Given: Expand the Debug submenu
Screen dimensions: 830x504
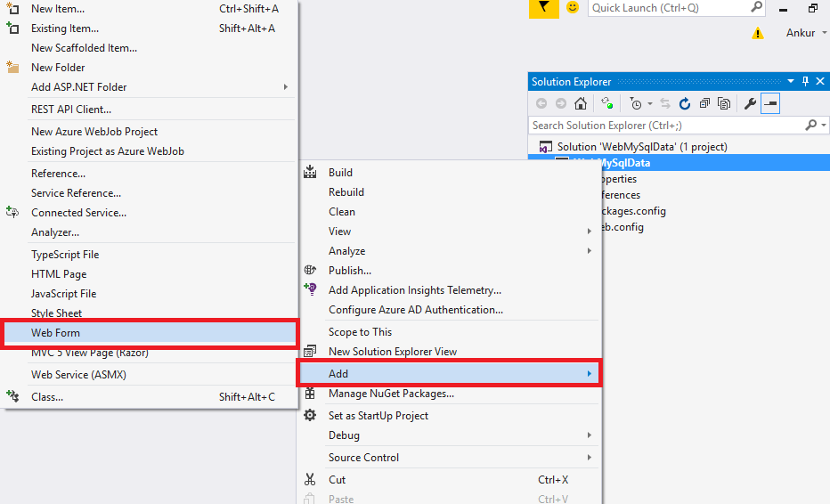Looking at the screenshot, I should (x=590, y=435).
